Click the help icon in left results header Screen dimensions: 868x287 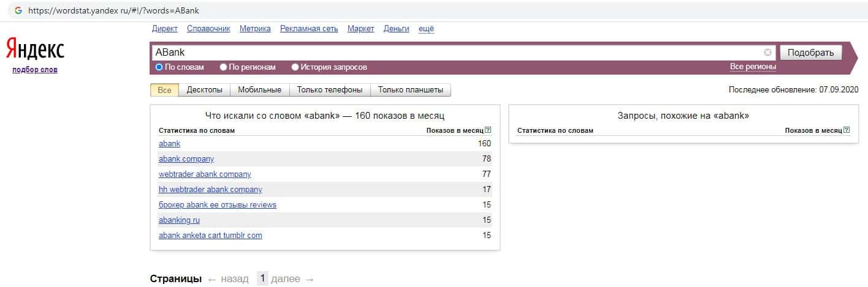(488, 130)
